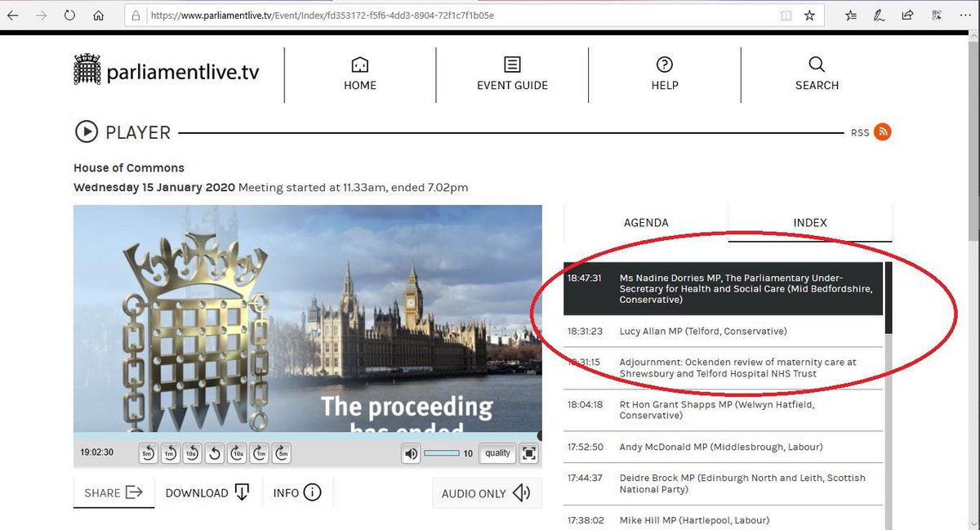Skip forward 1 minute button
Viewport: 980px width, 530px height.
tap(259, 453)
